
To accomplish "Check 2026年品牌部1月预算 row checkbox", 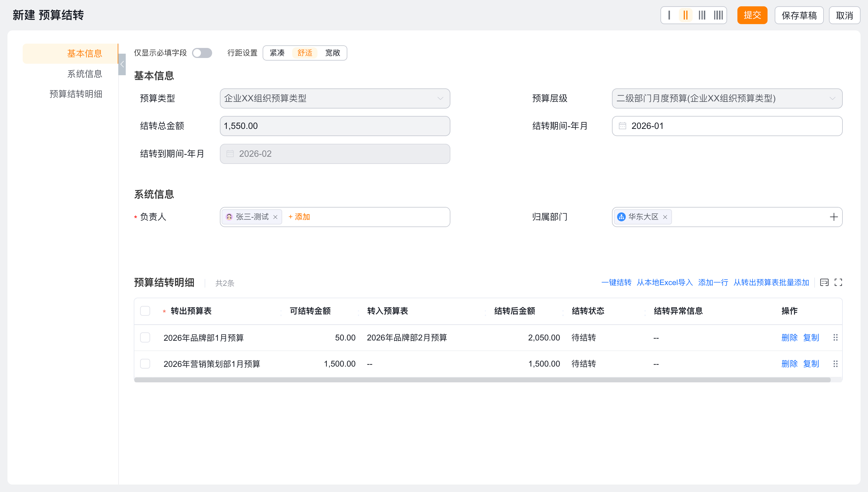I will click(145, 338).
